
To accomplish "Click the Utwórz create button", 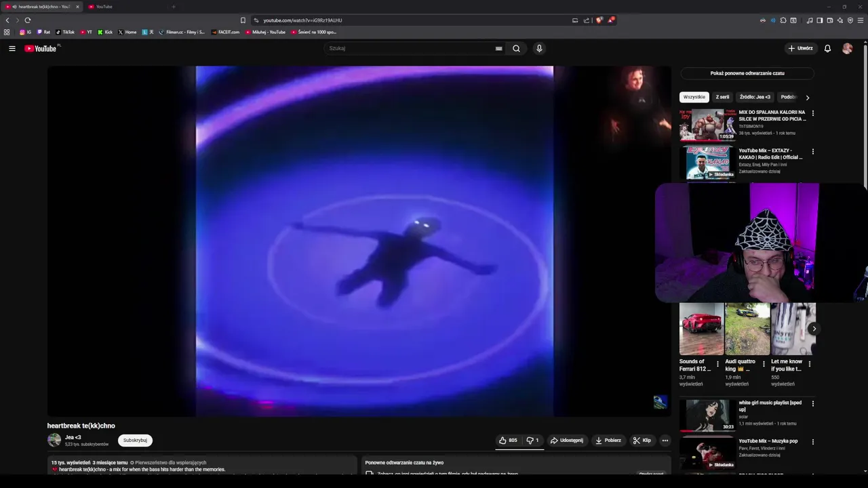I will (x=800, y=48).
